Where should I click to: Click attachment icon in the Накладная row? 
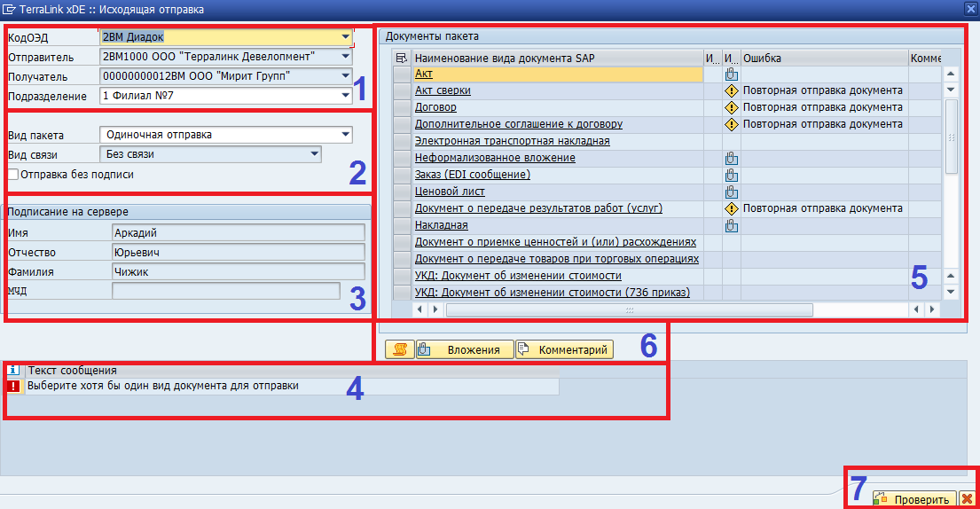pos(732,225)
